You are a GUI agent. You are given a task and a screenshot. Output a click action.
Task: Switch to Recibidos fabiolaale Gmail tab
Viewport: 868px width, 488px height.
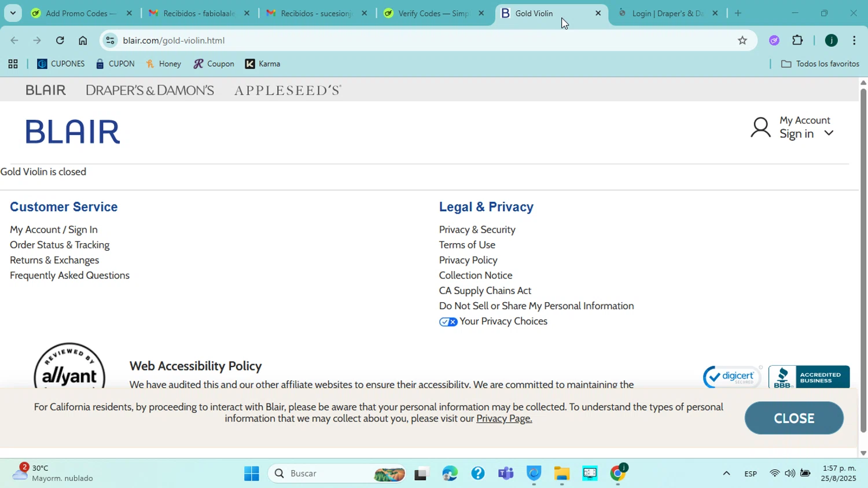(x=199, y=13)
